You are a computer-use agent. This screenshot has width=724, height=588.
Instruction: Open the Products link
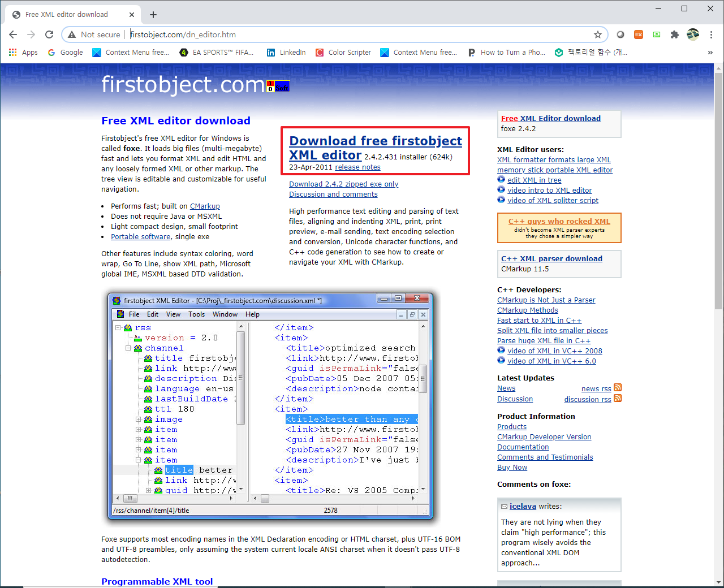point(512,427)
